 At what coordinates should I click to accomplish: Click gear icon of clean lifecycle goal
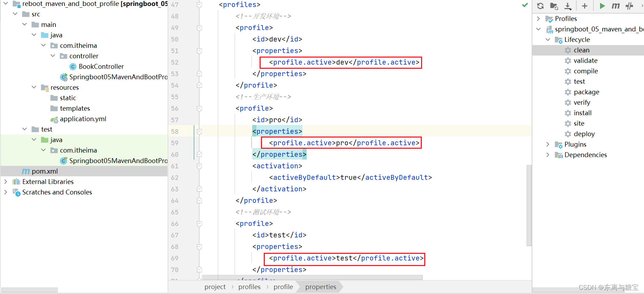pyautogui.click(x=568, y=50)
